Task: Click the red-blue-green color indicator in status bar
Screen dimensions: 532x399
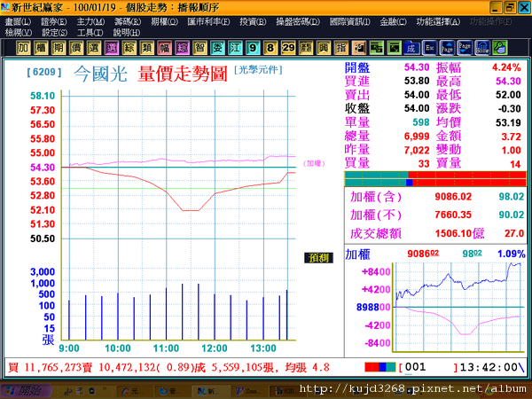Action: tap(379, 367)
